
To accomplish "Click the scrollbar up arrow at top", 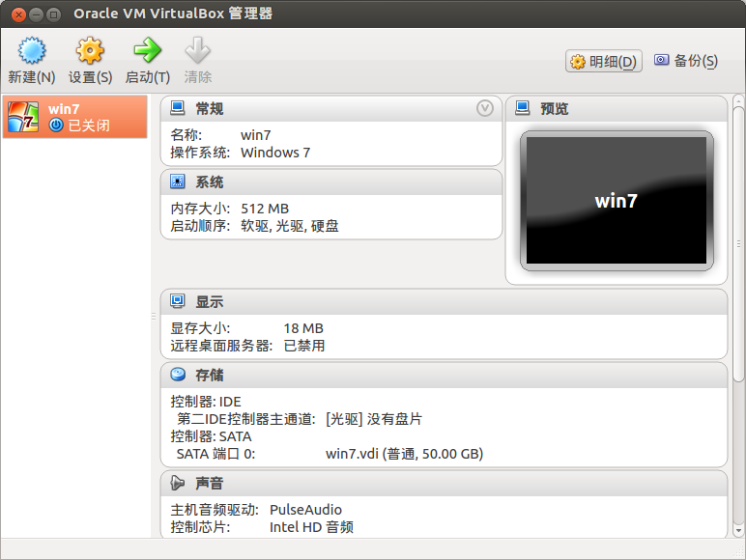I will click(x=738, y=100).
